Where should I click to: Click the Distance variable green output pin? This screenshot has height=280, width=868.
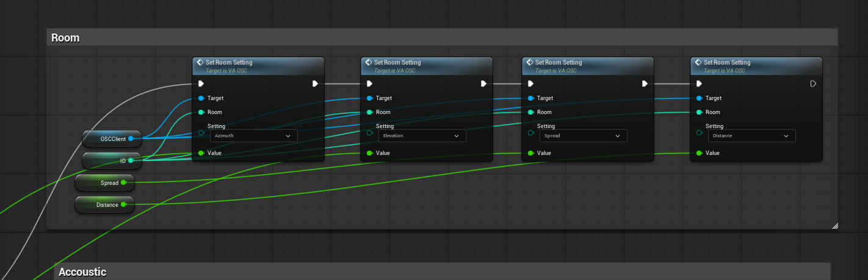pos(123,204)
